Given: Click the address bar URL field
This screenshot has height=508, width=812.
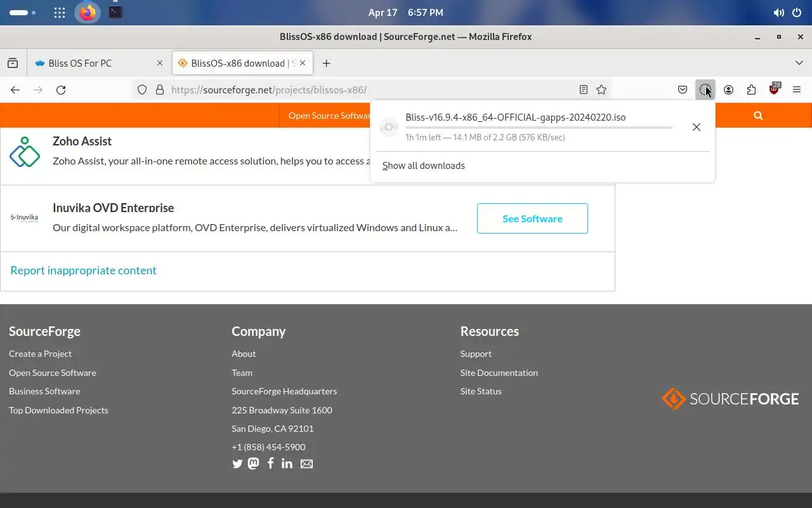Looking at the screenshot, I should [371, 90].
